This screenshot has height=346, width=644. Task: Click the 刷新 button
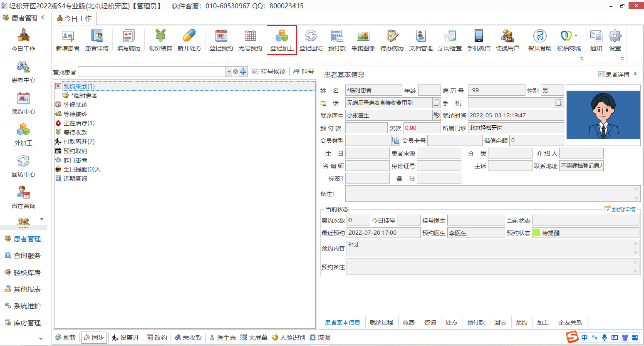click(x=66, y=337)
